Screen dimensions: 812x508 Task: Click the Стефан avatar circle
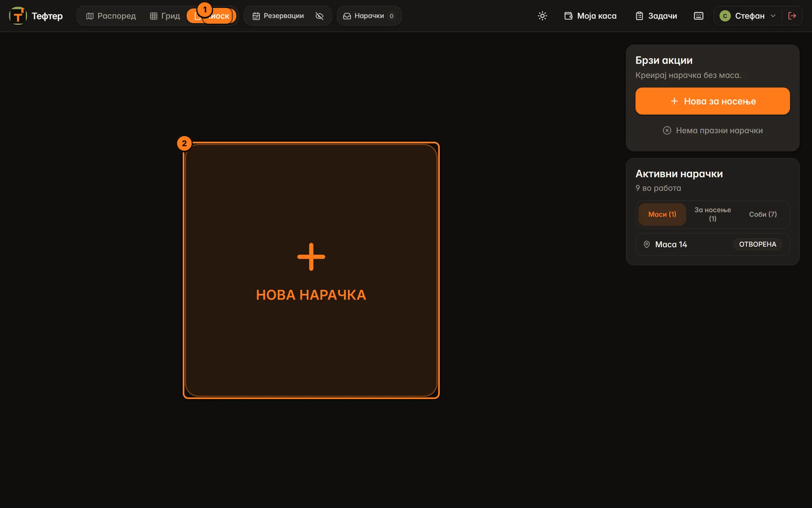[725, 16]
